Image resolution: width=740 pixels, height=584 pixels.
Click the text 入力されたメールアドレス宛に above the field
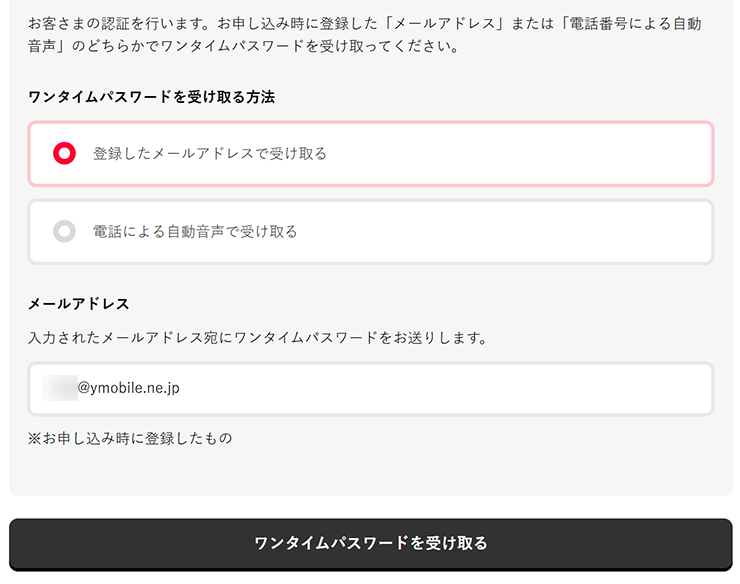130,338
